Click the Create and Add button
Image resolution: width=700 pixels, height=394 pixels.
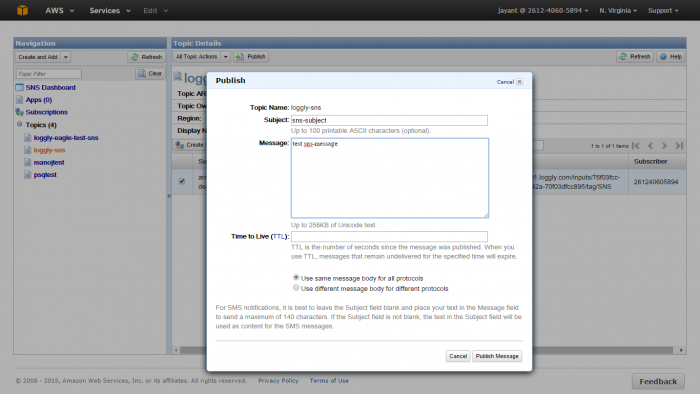click(38, 57)
